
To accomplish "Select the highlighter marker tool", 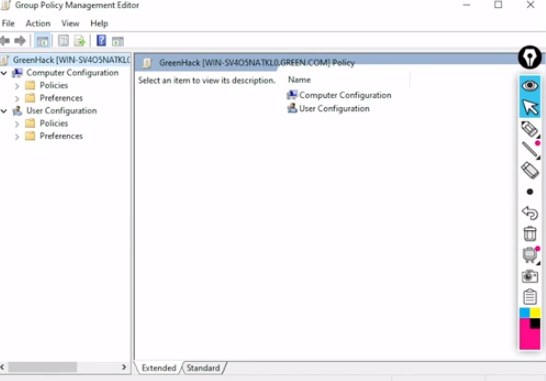I will point(530,129).
